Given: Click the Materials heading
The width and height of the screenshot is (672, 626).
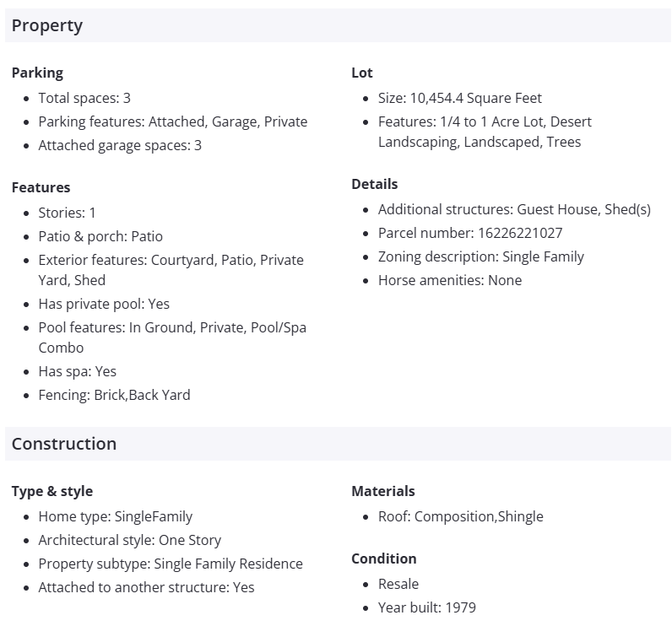Looking at the screenshot, I should coord(383,491).
